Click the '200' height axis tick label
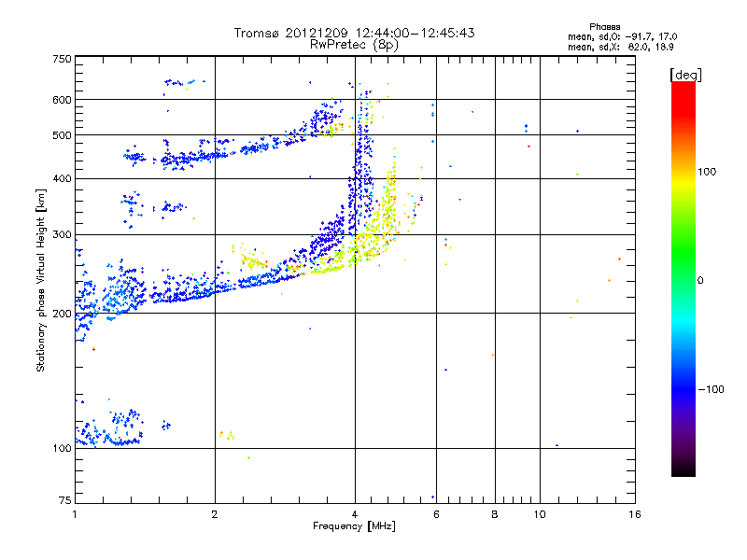The image size is (747, 560). (x=62, y=314)
